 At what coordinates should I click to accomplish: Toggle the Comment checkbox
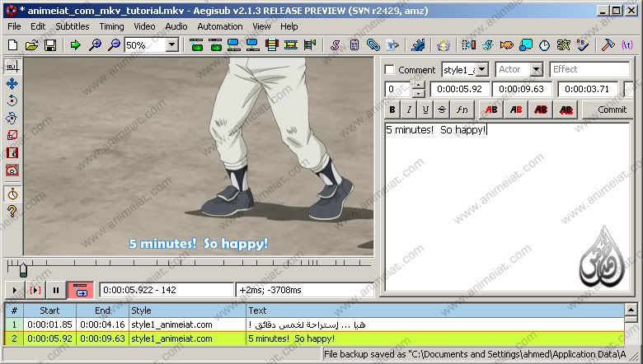point(390,70)
